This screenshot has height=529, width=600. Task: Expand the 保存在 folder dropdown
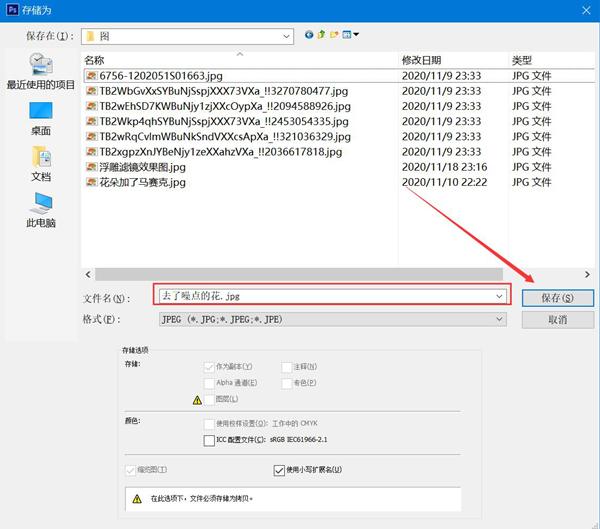tap(286, 36)
